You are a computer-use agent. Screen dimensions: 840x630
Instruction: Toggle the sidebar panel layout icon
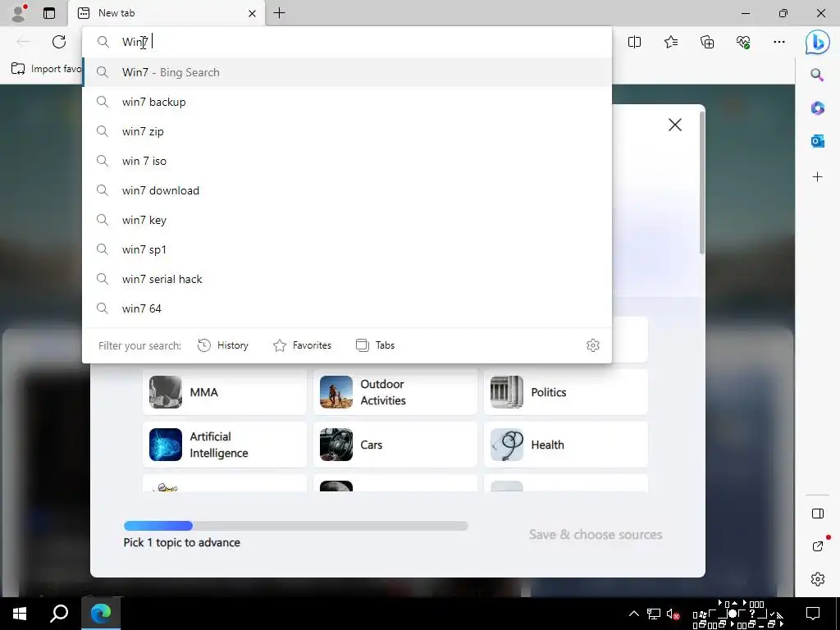coord(818,514)
